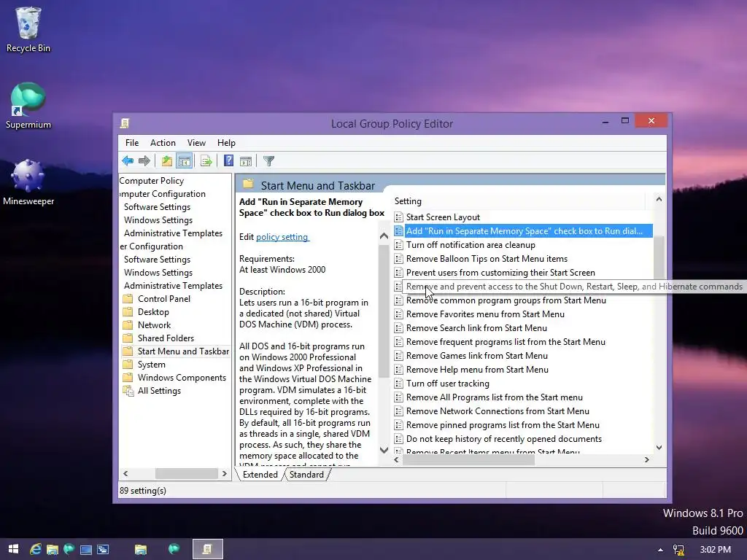The height and width of the screenshot is (560, 747).
Task: Click the taskbar clock showing 3:02 PM
Action: point(715,550)
